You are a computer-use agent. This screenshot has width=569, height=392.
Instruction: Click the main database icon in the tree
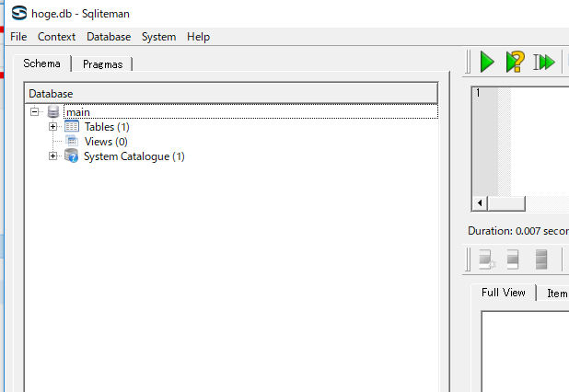tap(53, 112)
